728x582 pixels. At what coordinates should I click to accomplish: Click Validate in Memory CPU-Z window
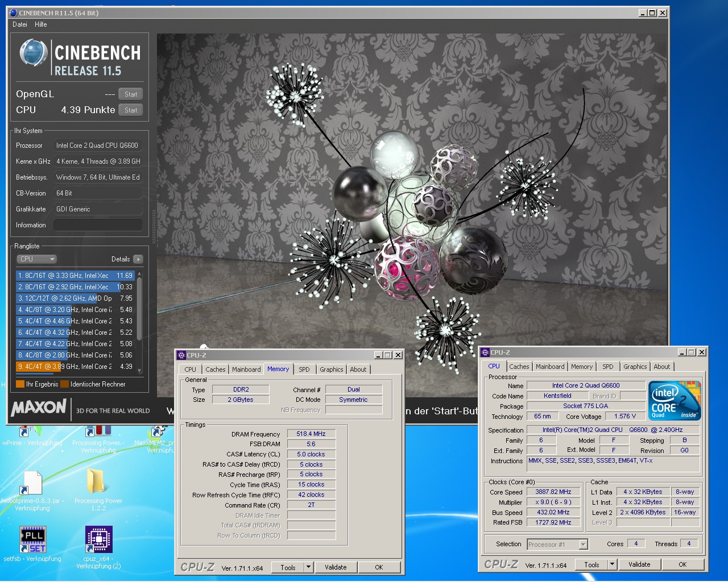click(336, 567)
